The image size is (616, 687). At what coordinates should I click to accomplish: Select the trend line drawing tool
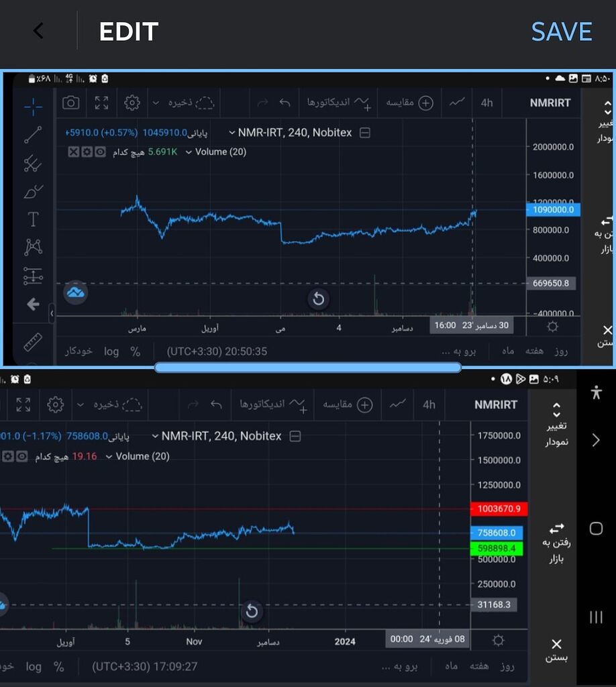33,135
